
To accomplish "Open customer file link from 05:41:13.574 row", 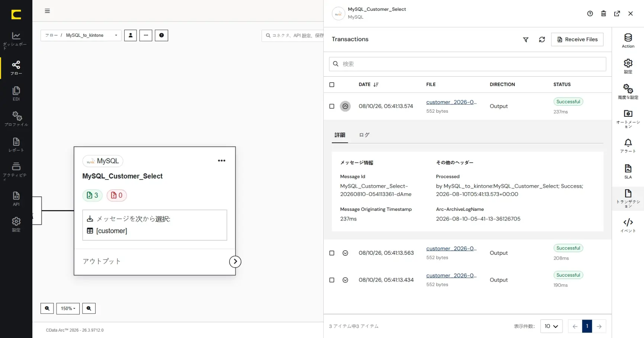I will (451, 102).
